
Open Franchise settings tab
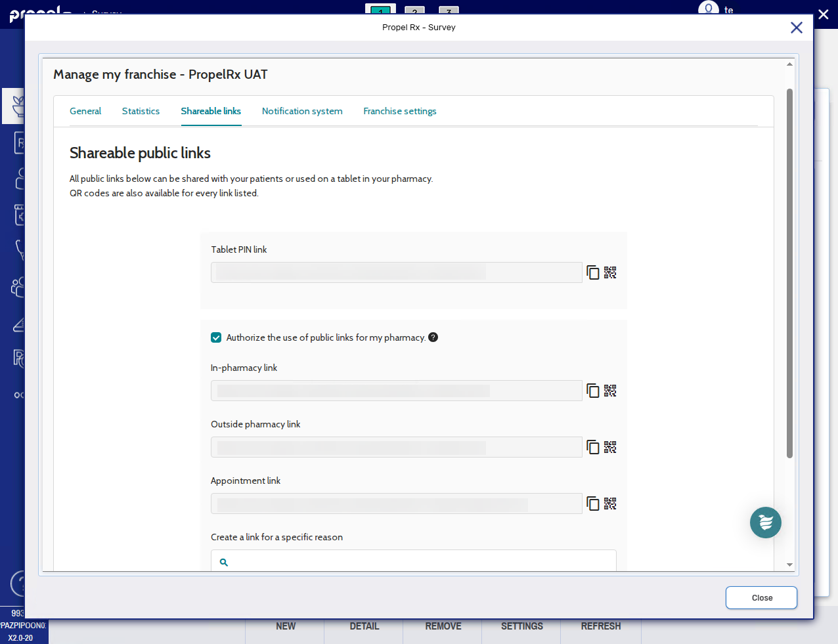click(399, 111)
